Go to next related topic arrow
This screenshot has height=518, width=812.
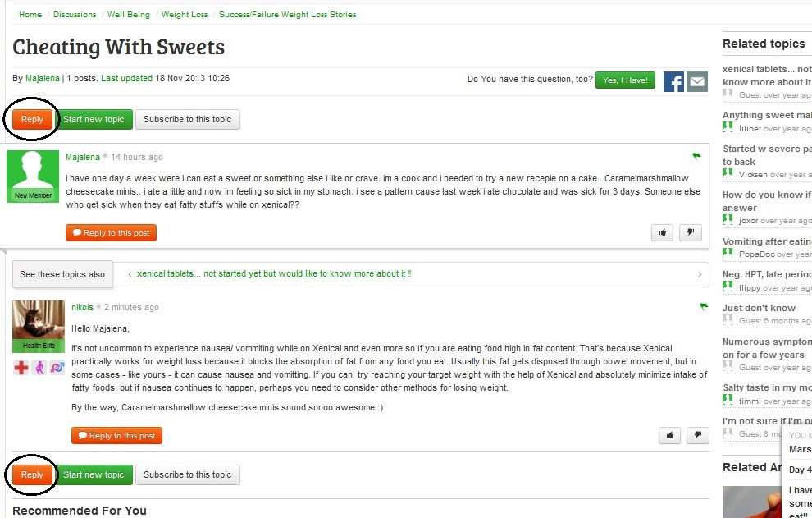pos(700,274)
